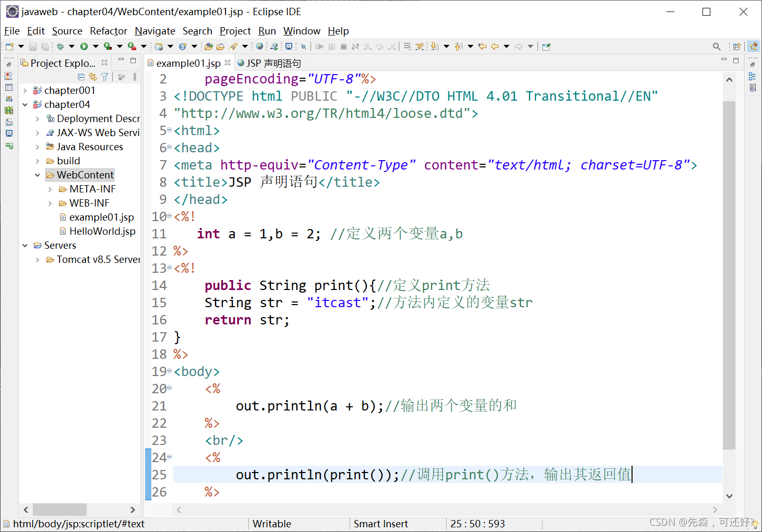Save the current file
Image resolution: width=762 pixels, height=532 pixels.
click(x=32, y=46)
